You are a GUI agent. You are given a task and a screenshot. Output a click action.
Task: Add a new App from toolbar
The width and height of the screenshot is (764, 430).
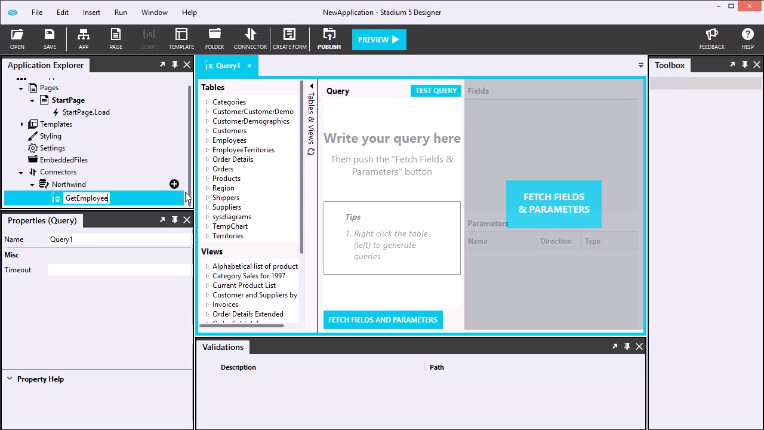pyautogui.click(x=83, y=39)
